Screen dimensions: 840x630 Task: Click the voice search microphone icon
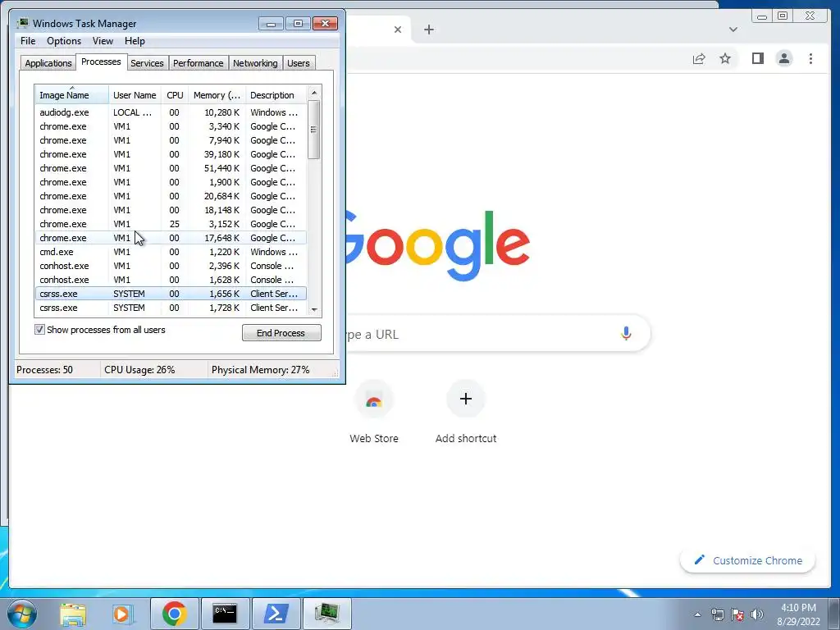[626, 334]
